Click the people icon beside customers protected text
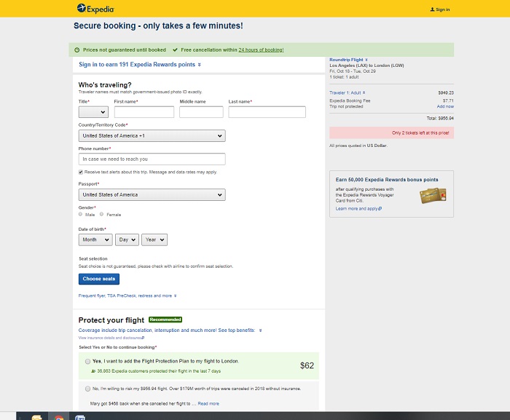The image size is (510, 420). (x=94, y=371)
